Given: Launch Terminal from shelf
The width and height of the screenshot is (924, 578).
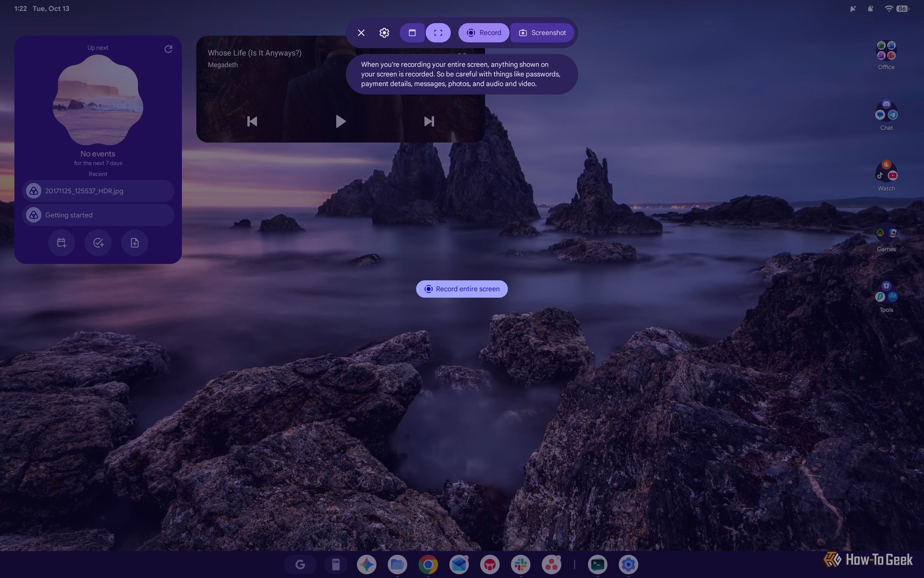Looking at the screenshot, I should (x=597, y=564).
